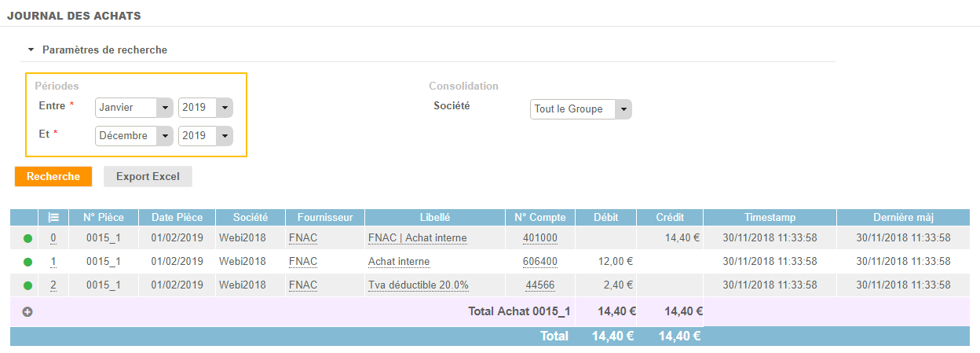Click green status dot on Tva déductible row
Image resolution: width=980 pixels, height=353 pixels.
[x=27, y=285]
